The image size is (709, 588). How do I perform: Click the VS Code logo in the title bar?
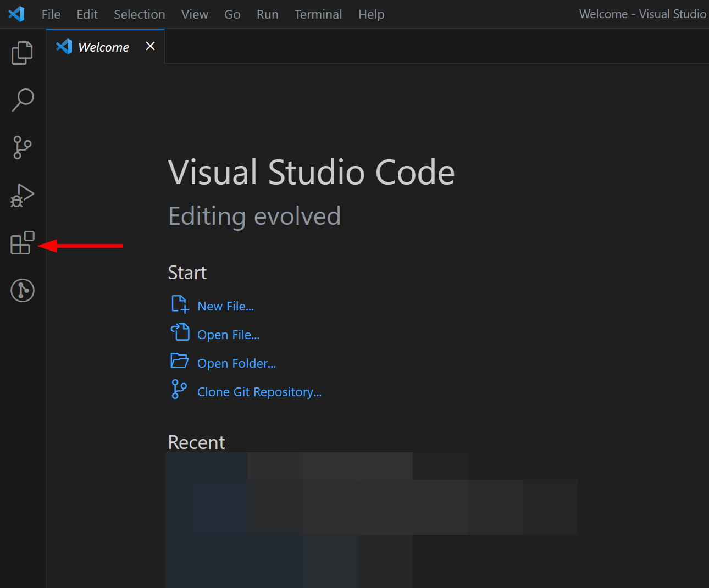(x=16, y=14)
